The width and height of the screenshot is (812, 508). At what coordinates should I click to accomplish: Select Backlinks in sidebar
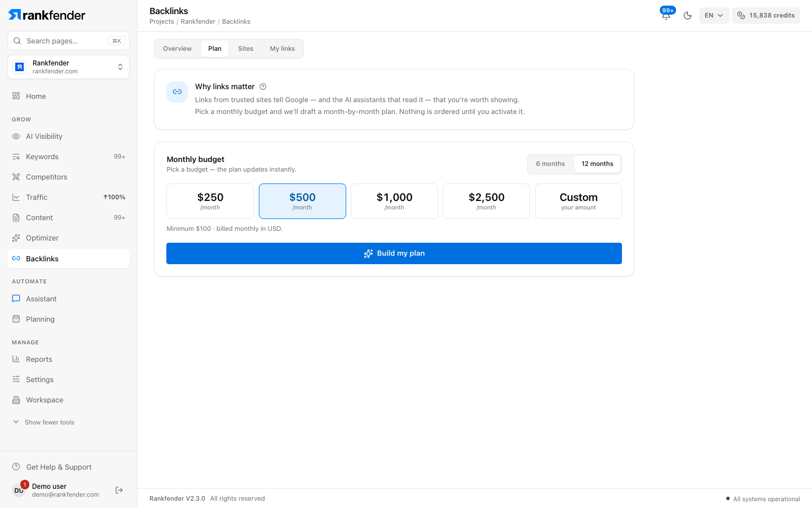pos(68,259)
